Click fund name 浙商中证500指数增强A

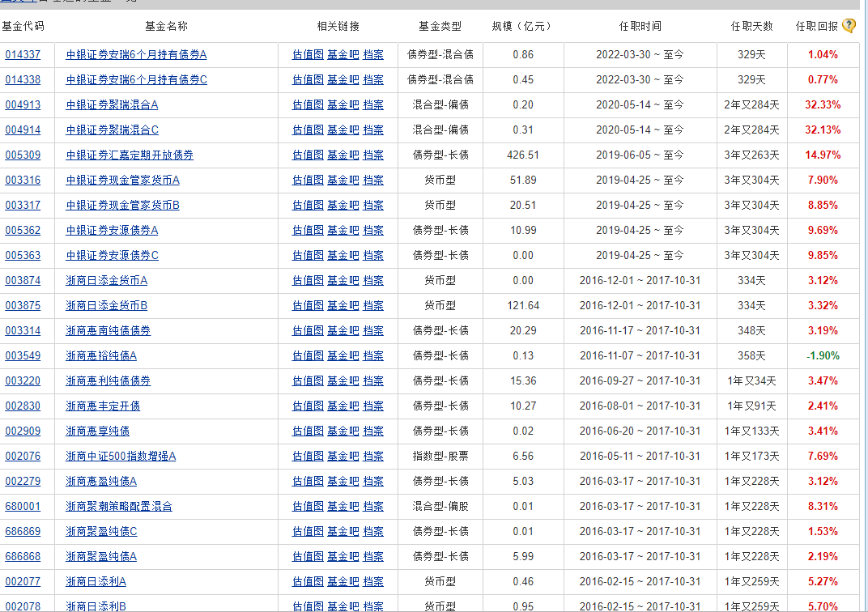coord(121,457)
